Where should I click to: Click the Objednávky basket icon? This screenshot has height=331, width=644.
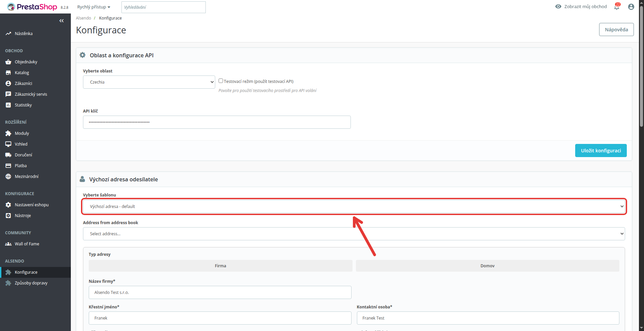click(8, 62)
